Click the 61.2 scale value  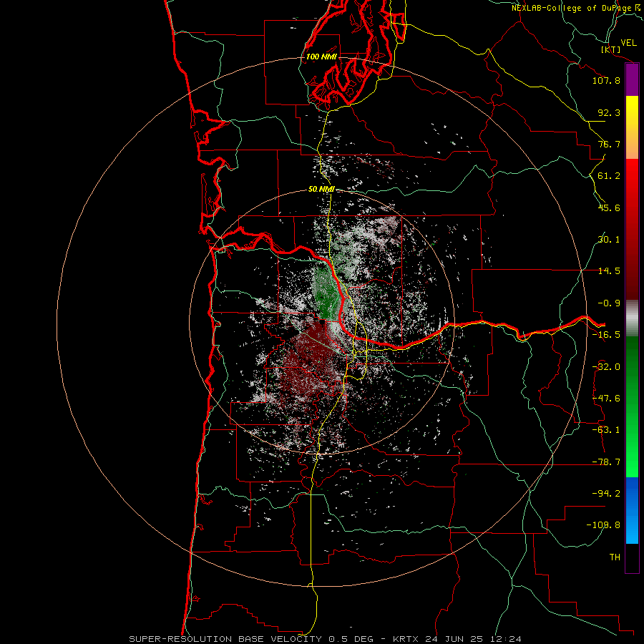coord(609,176)
